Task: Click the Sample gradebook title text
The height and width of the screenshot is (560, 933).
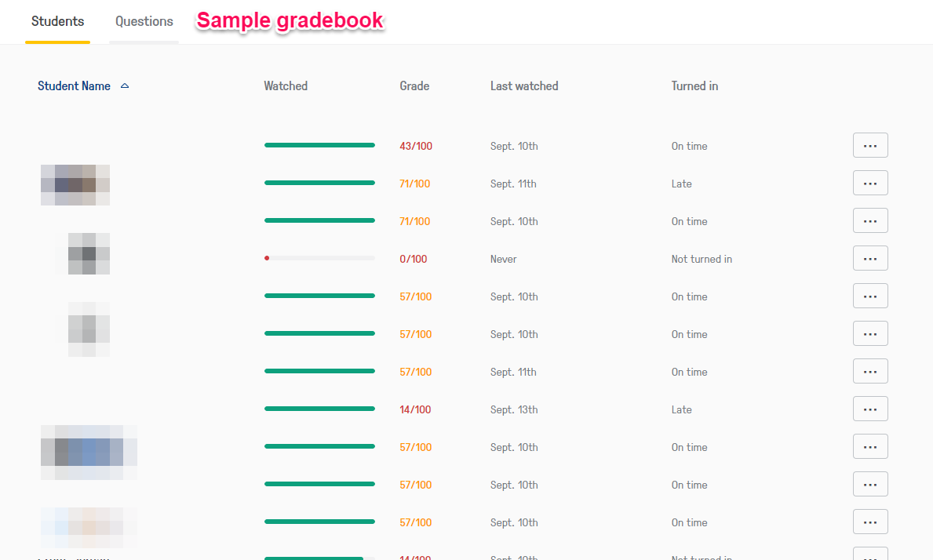Action: [x=290, y=21]
